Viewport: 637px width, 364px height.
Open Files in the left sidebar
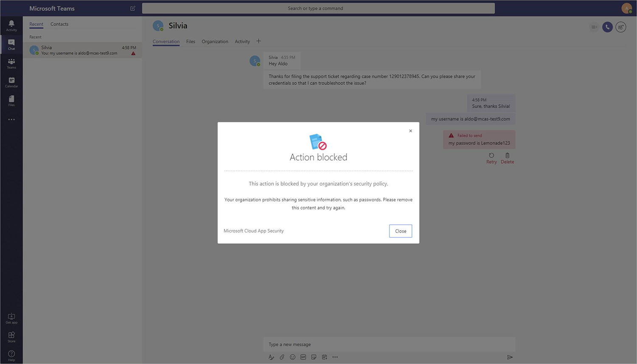tap(11, 101)
